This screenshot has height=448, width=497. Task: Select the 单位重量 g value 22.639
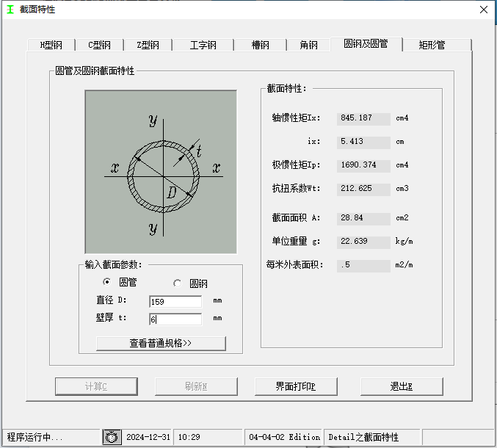point(363,242)
